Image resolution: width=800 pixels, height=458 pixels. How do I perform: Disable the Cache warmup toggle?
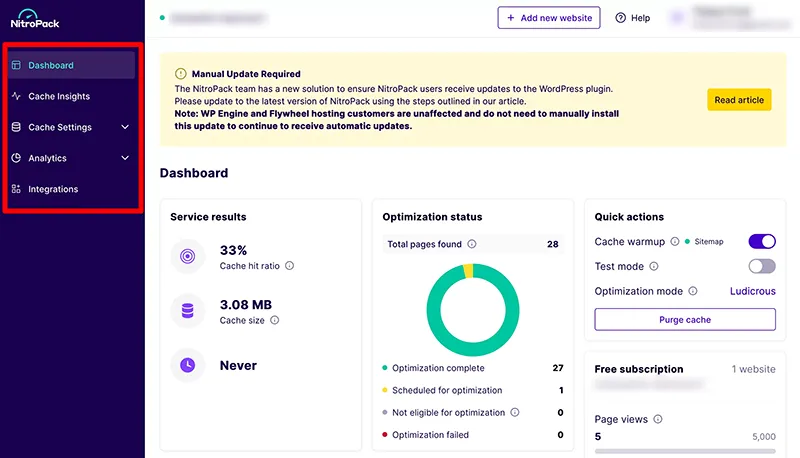(762, 241)
